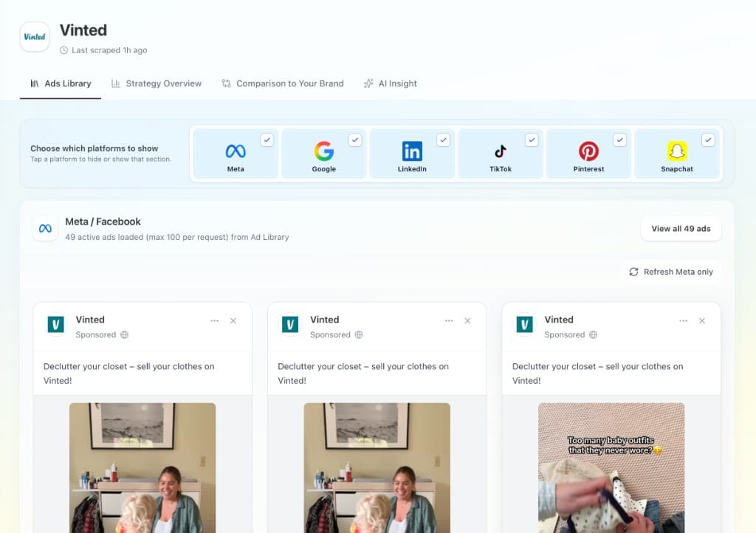756x533 pixels.
Task: Click the first ad card's Vinted avatar
Action: click(56, 324)
